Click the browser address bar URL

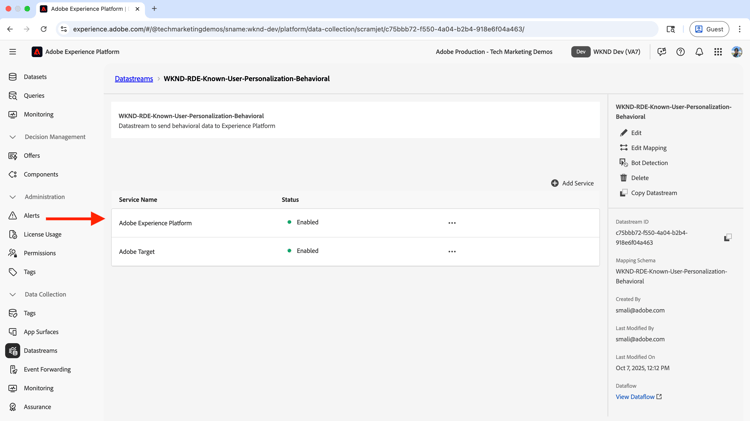(x=298, y=29)
